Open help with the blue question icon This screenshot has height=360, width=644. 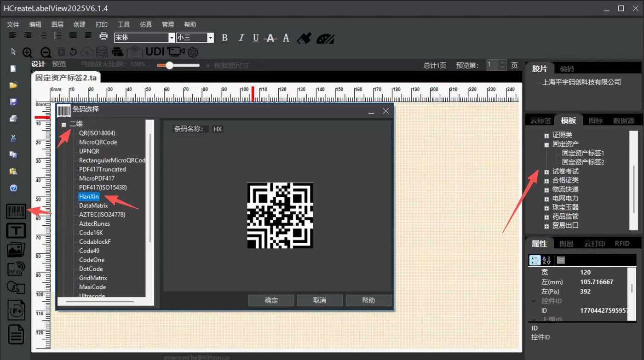click(x=13, y=188)
